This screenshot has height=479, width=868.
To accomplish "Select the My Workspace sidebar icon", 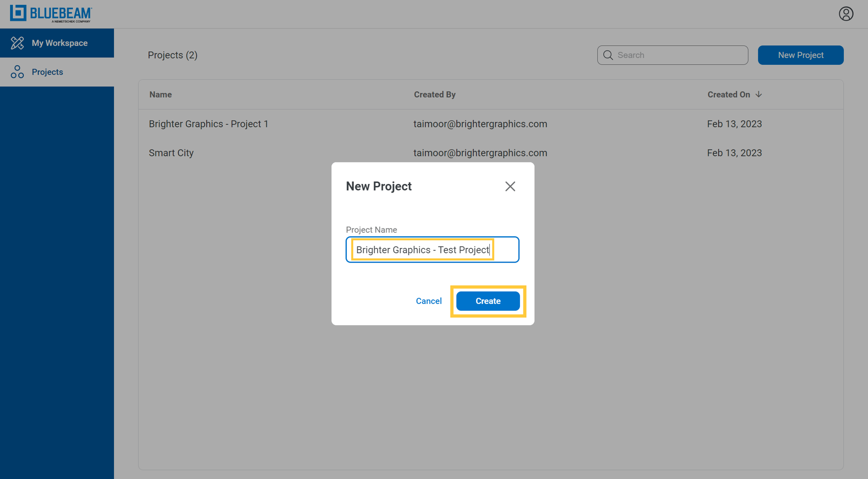I will pyautogui.click(x=17, y=43).
